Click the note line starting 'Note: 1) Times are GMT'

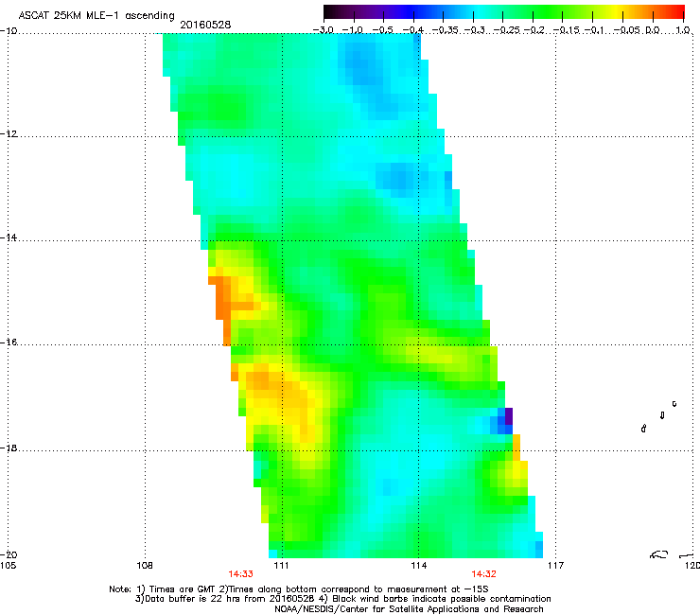click(299, 589)
